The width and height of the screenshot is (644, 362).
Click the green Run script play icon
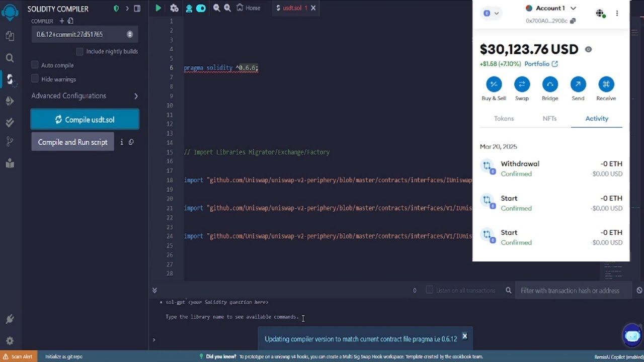click(x=158, y=8)
